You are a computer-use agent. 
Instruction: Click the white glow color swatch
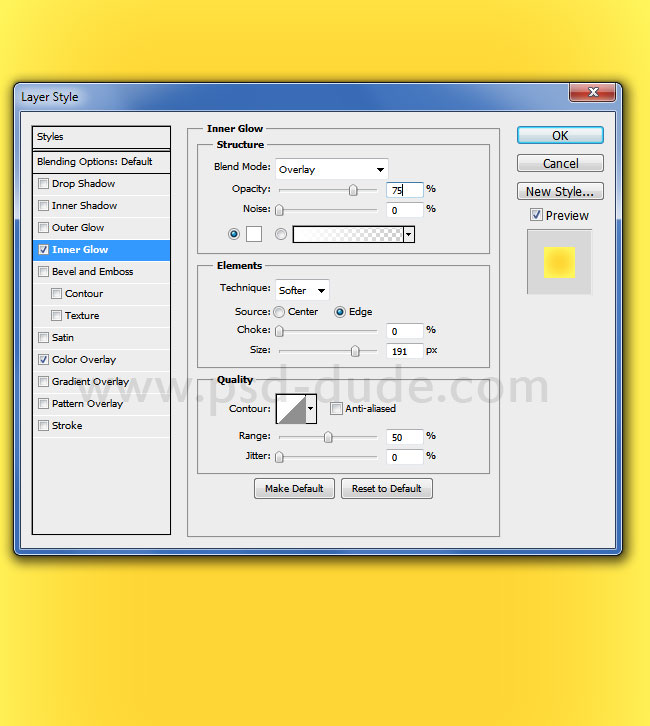click(254, 234)
